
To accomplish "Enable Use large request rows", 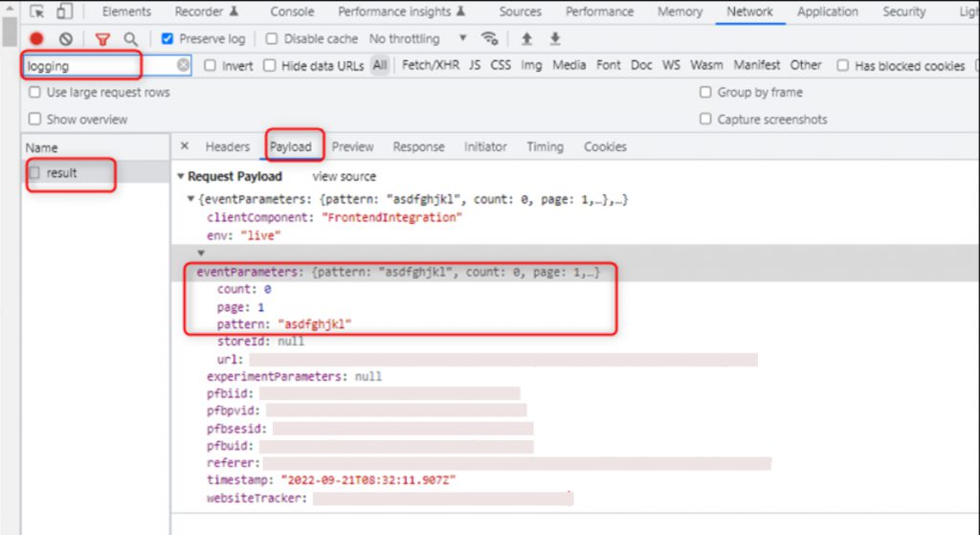I will (34, 93).
